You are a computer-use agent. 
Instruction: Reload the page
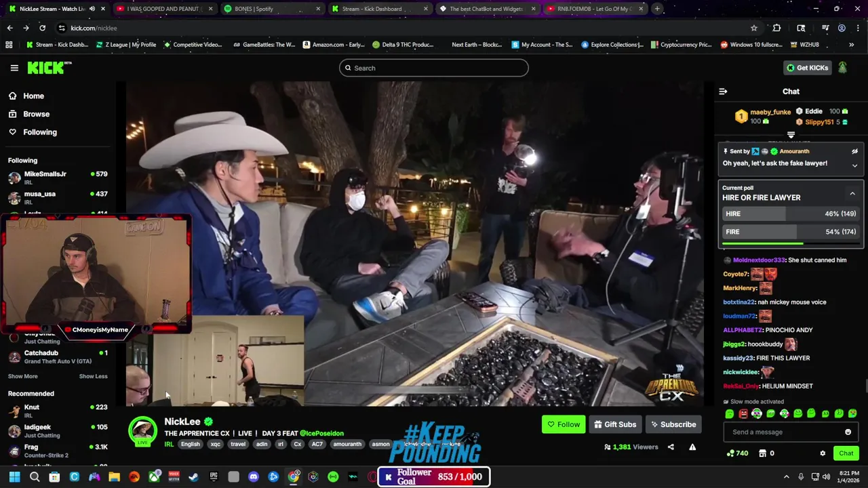[x=42, y=28]
